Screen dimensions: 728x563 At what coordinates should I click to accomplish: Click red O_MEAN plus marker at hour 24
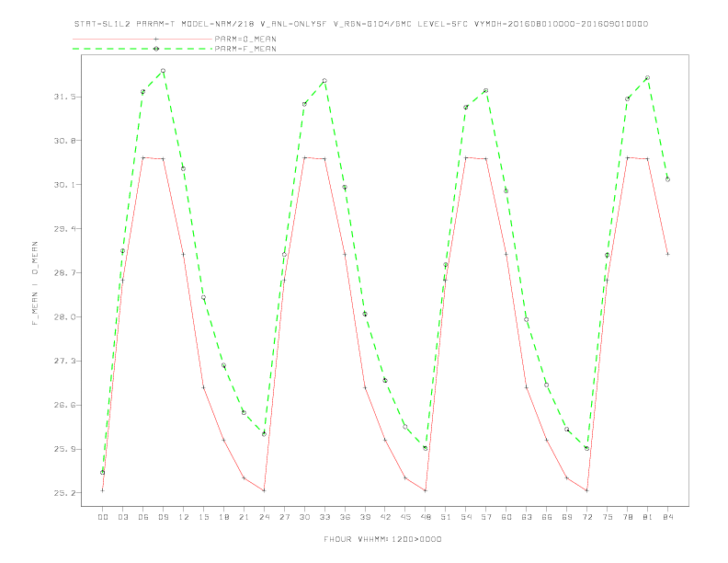[264, 490]
